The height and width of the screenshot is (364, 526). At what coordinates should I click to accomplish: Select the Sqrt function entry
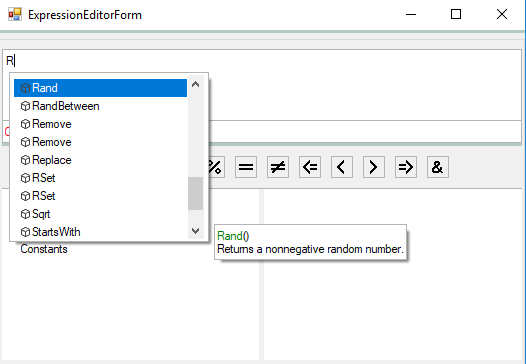[x=100, y=214]
